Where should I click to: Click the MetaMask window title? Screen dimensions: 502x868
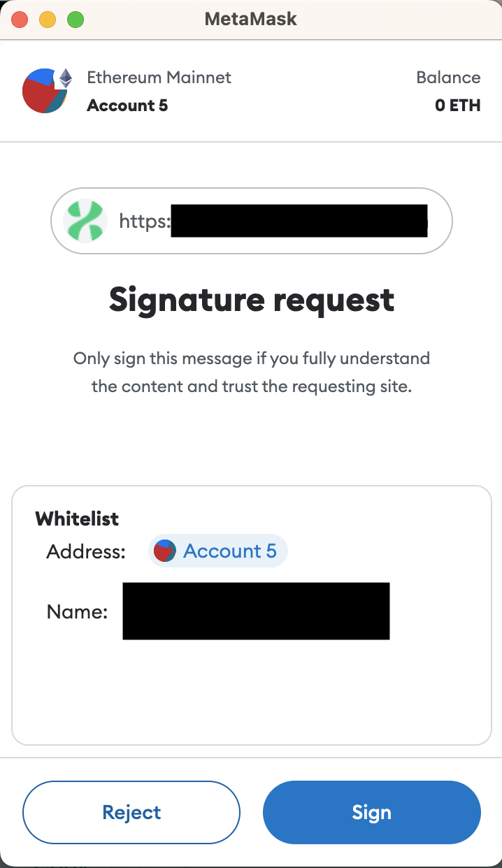pyautogui.click(x=251, y=19)
